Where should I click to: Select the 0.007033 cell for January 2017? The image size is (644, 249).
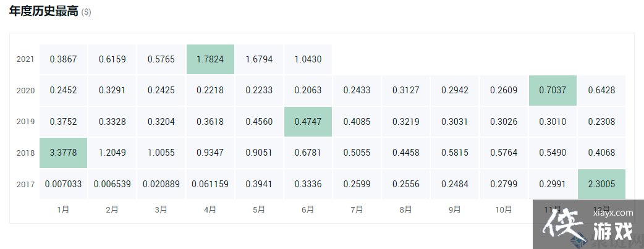(x=63, y=184)
